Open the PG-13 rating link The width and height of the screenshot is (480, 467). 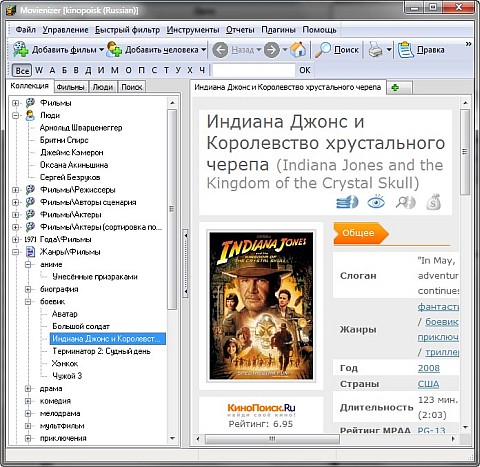(431, 430)
